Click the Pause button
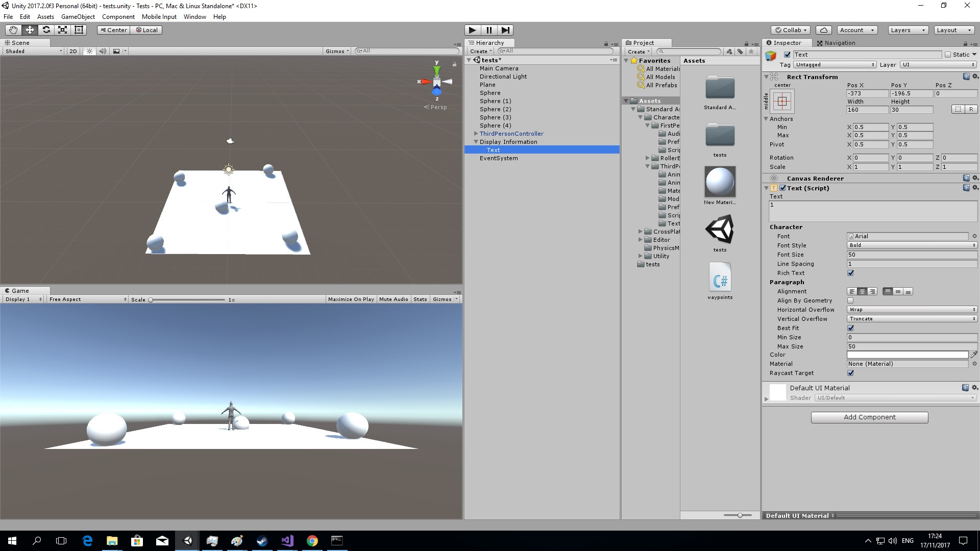Screen dimensions: 980x551 tap(489, 30)
